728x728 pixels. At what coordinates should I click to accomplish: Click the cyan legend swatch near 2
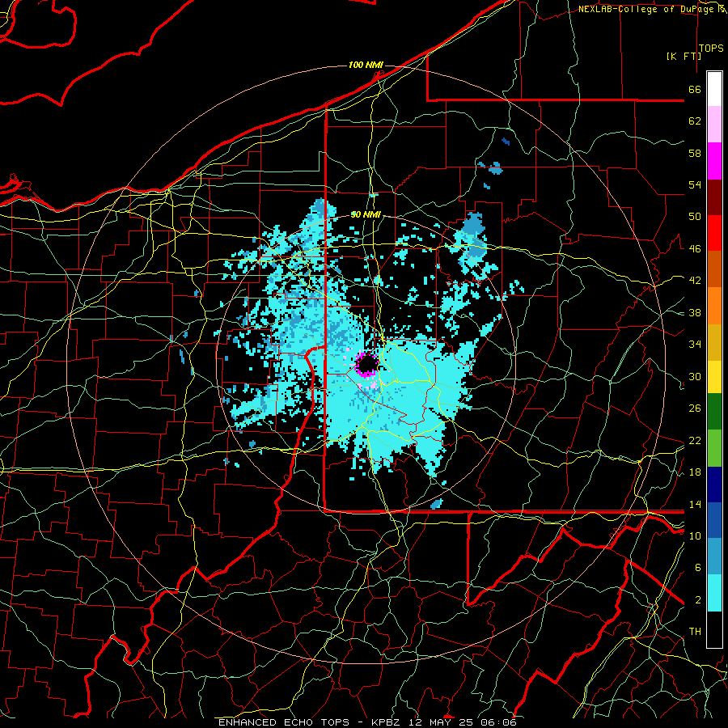pos(714,593)
